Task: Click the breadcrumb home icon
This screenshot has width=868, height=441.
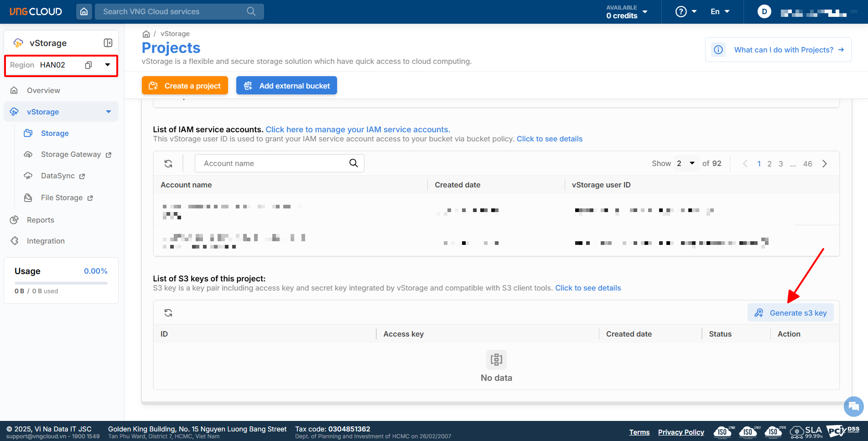Action: click(x=146, y=34)
